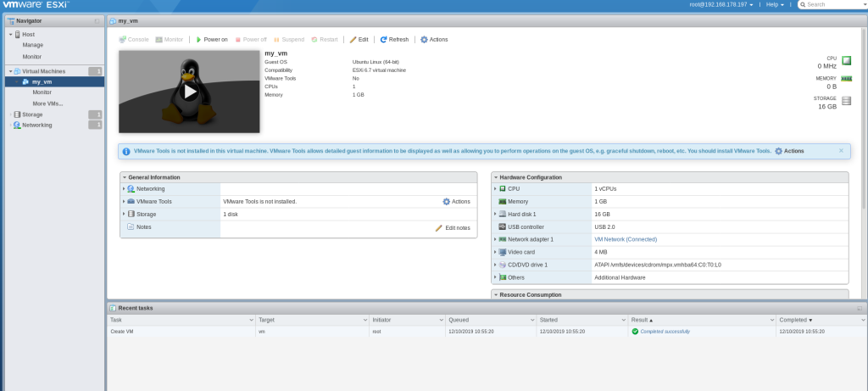Image resolution: width=868 pixels, height=391 pixels.
Task: Click the VMware ESXi logo
Action: [36, 4]
